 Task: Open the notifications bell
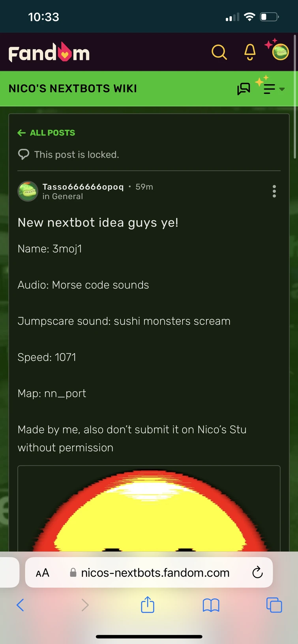pos(250,52)
